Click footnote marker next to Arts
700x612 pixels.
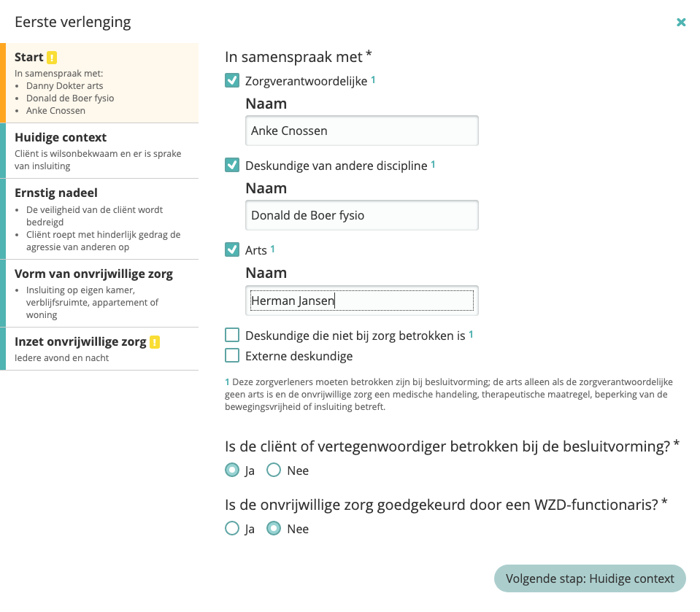point(273,249)
